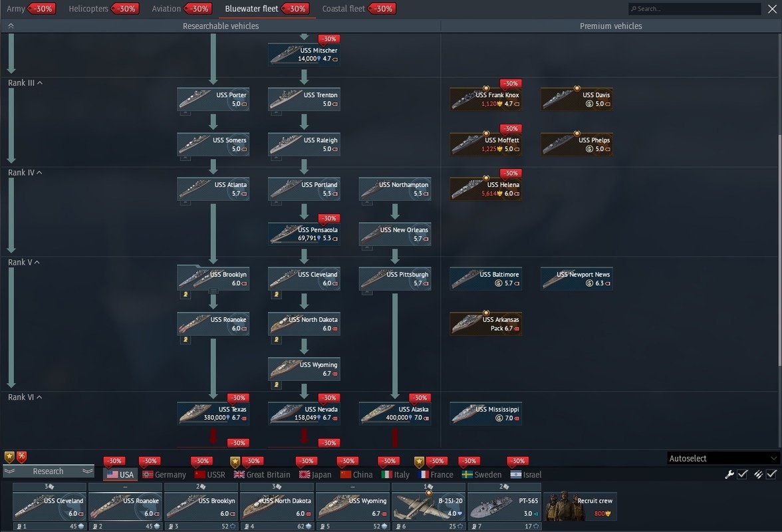Collapse tree with top-left double chevron

coord(11,26)
